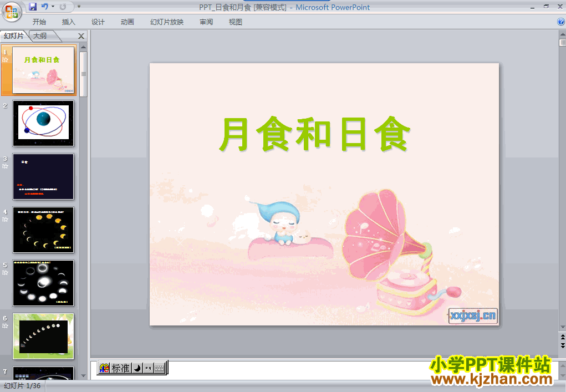The height and width of the screenshot is (392, 566).
Task: Open the 视图 ribbon tab
Action: pos(236,22)
